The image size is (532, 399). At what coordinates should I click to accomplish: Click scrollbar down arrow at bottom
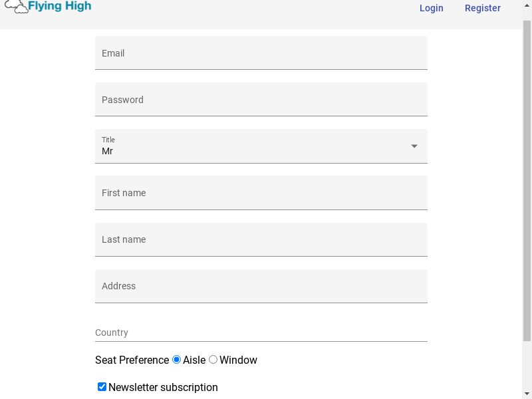[x=527, y=393]
